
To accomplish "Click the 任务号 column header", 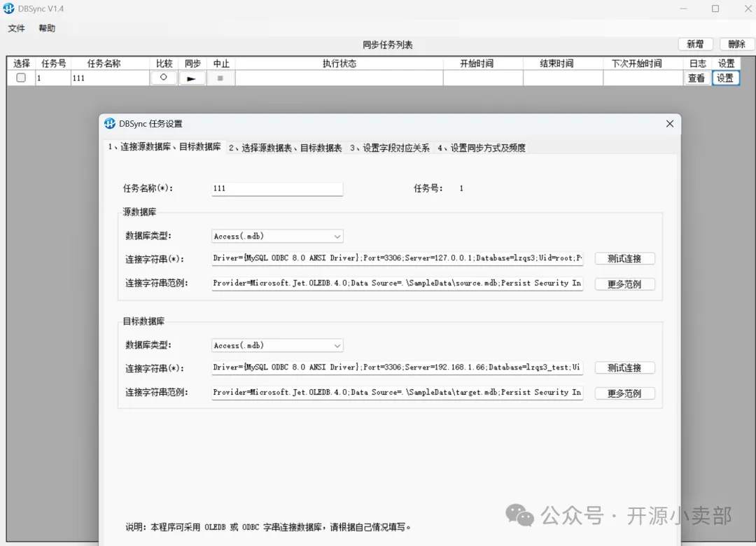I will pos(53,63).
